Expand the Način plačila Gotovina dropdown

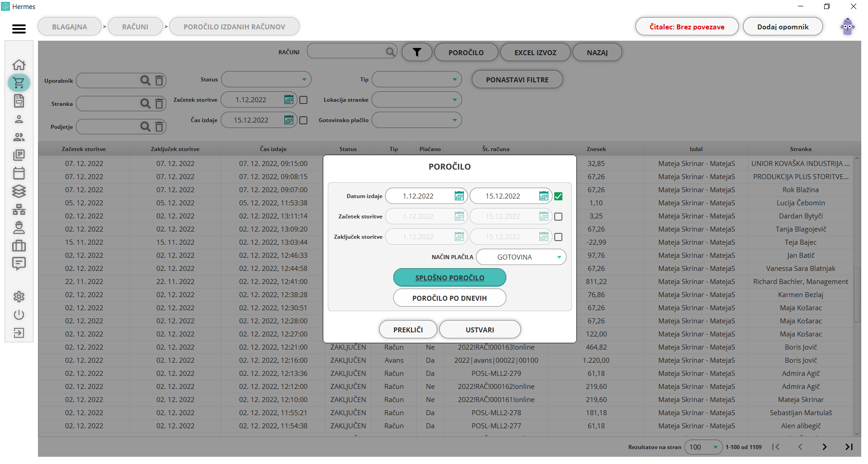[x=521, y=257]
